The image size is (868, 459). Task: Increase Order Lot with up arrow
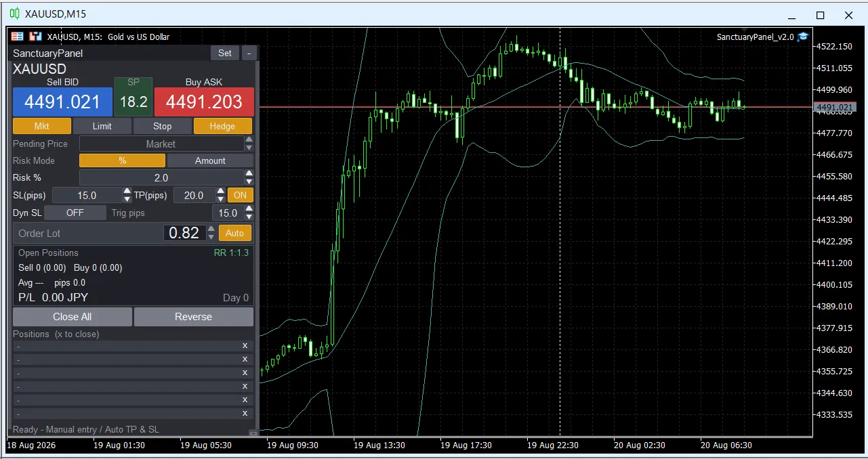click(211, 229)
